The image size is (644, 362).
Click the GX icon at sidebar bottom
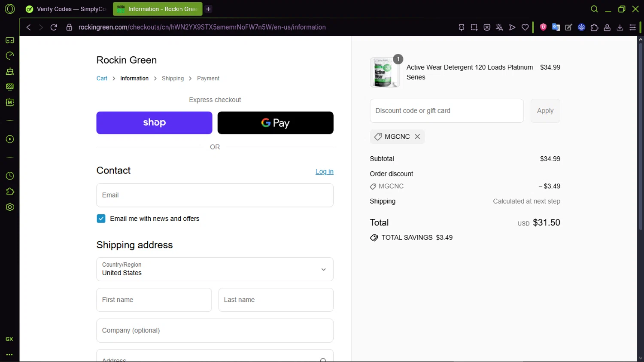[9, 339]
